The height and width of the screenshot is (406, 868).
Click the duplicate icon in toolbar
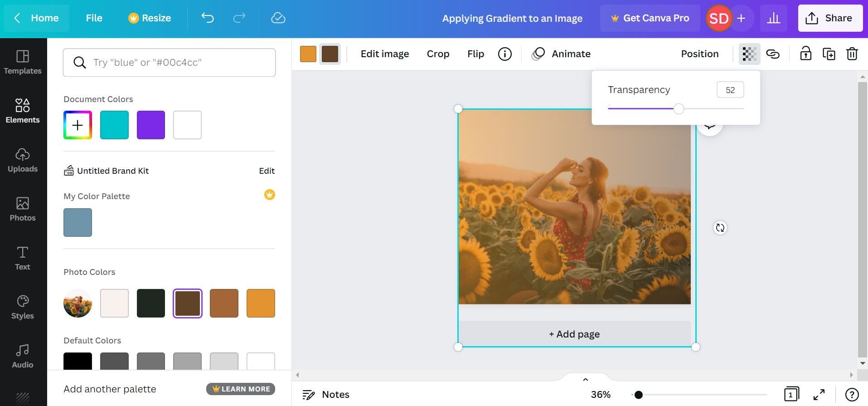click(829, 54)
